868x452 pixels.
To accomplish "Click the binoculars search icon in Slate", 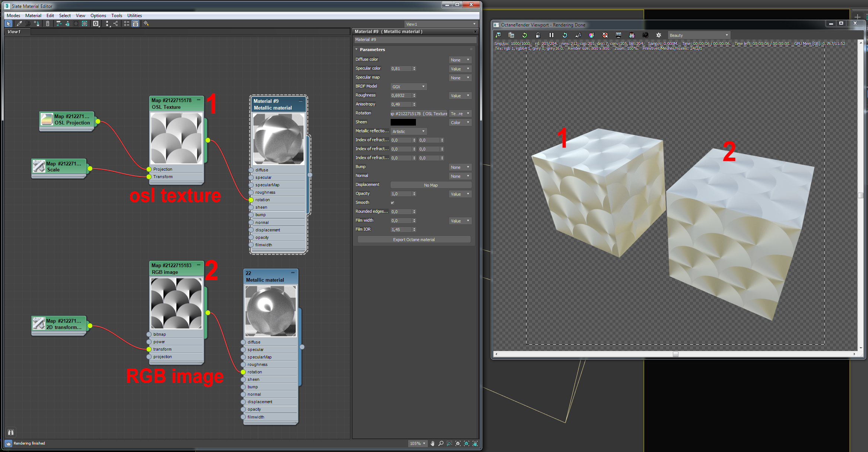I will [x=11, y=432].
